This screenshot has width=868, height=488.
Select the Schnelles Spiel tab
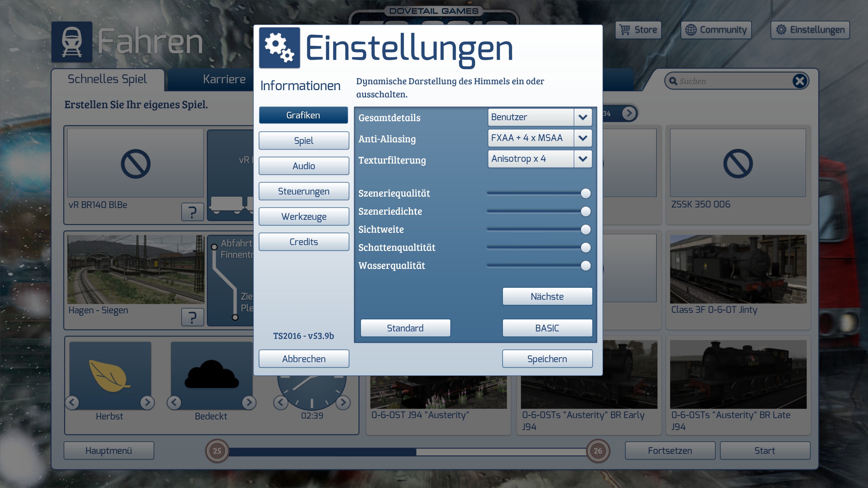point(107,79)
